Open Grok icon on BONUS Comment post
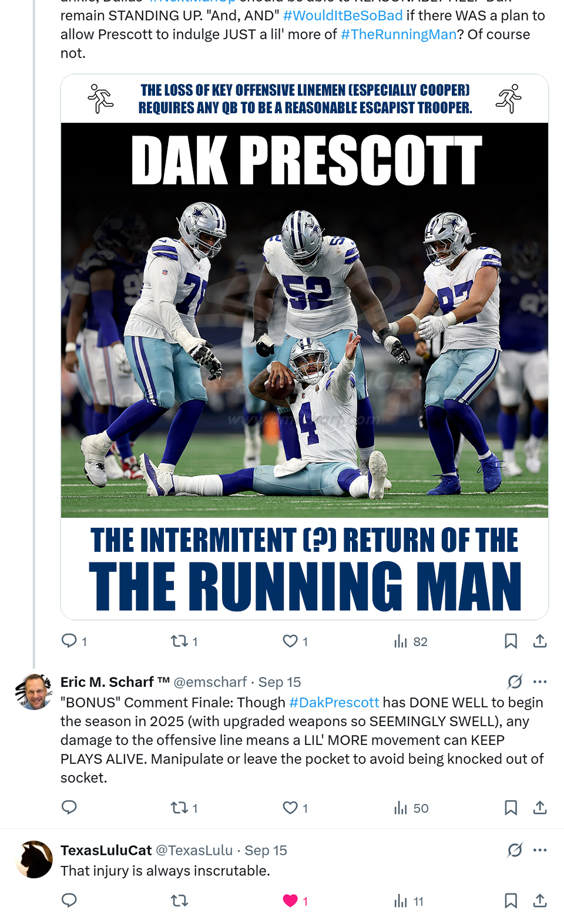This screenshot has height=924, width=564. (x=515, y=682)
